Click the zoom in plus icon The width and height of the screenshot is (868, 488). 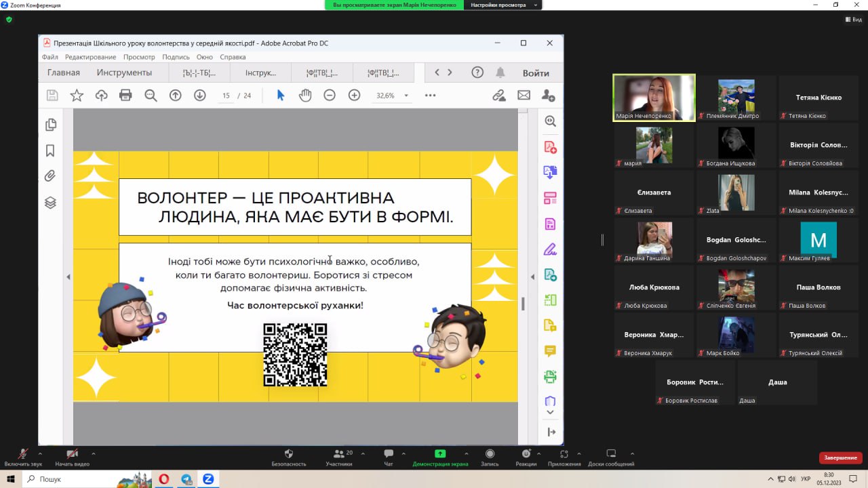(x=354, y=96)
